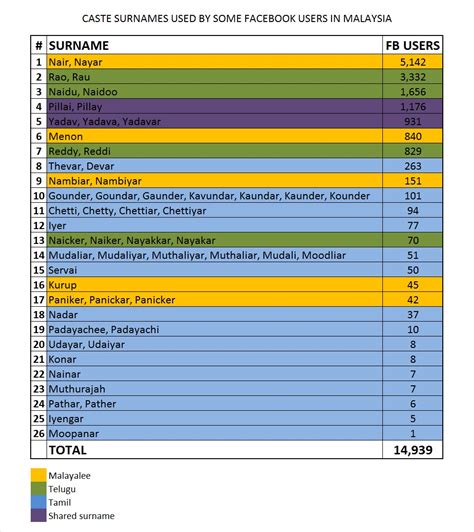474x532 pixels.
Task: Click the orange Malayalee legend swatch
Action: click(x=38, y=475)
